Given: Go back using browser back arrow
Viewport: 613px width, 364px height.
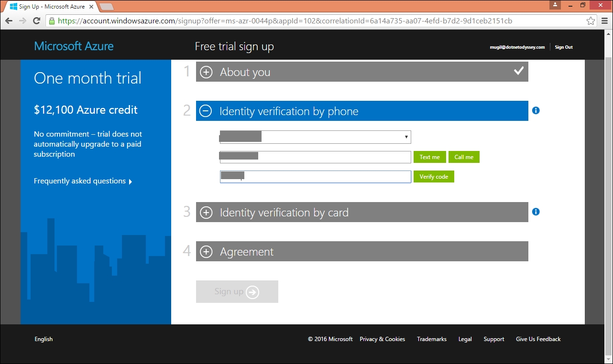Looking at the screenshot, I should point(9,21).
